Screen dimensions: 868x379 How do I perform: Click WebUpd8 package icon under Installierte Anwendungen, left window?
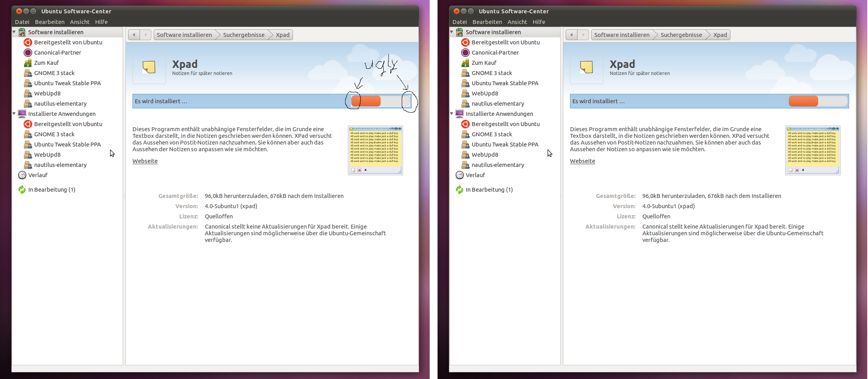pyautogui.click(x=28, y=155)
